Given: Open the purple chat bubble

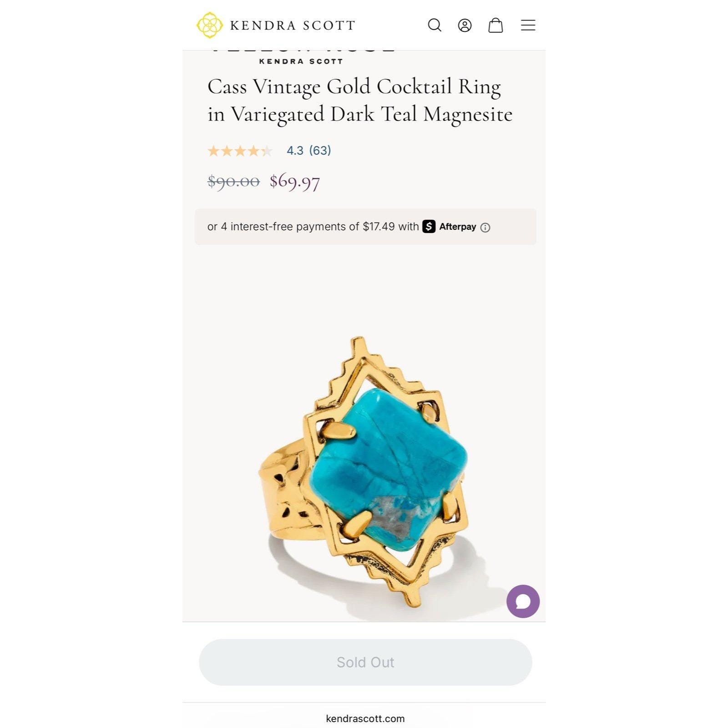Looking at the screenshot, I should point(523,601).
